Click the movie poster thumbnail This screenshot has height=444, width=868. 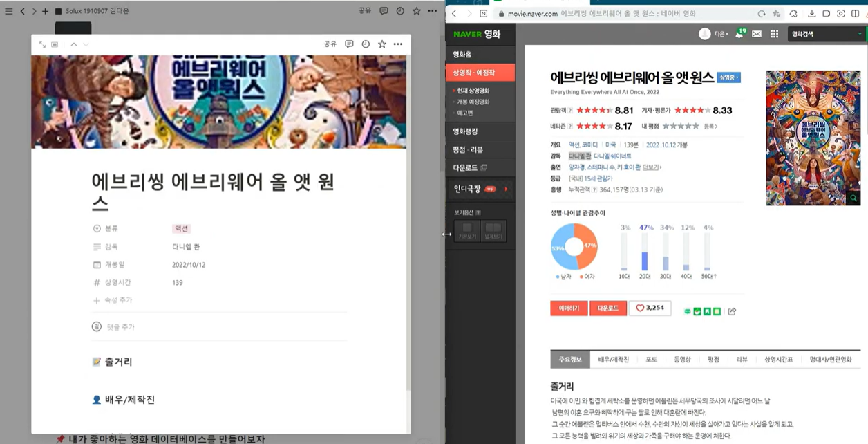click(x=813, y=138)
